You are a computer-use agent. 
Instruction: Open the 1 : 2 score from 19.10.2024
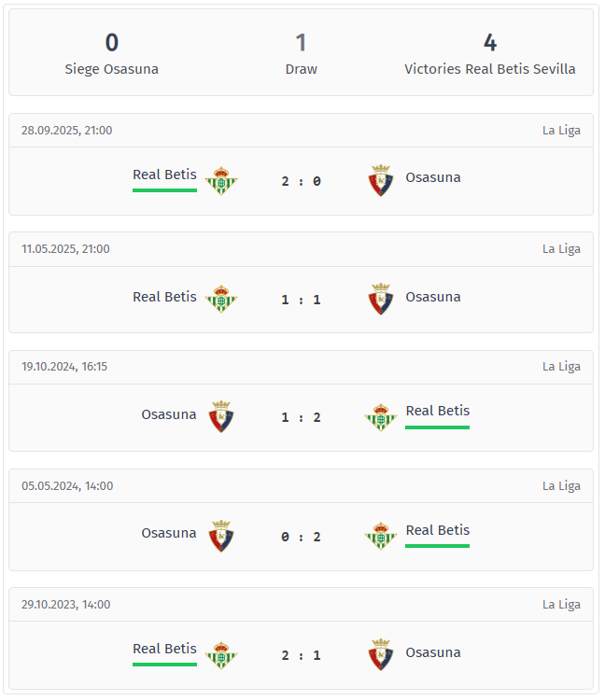click(x=301, y=417)
